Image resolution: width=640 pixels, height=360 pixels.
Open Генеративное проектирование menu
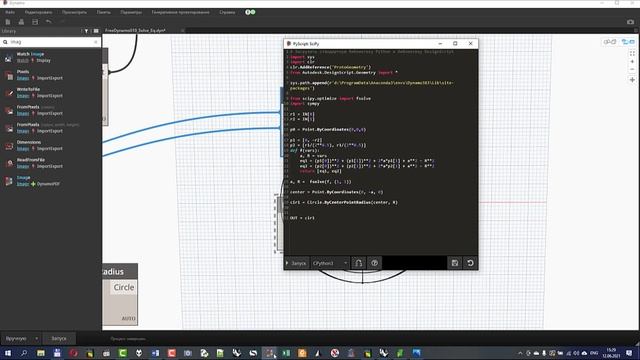click(180, 12)
